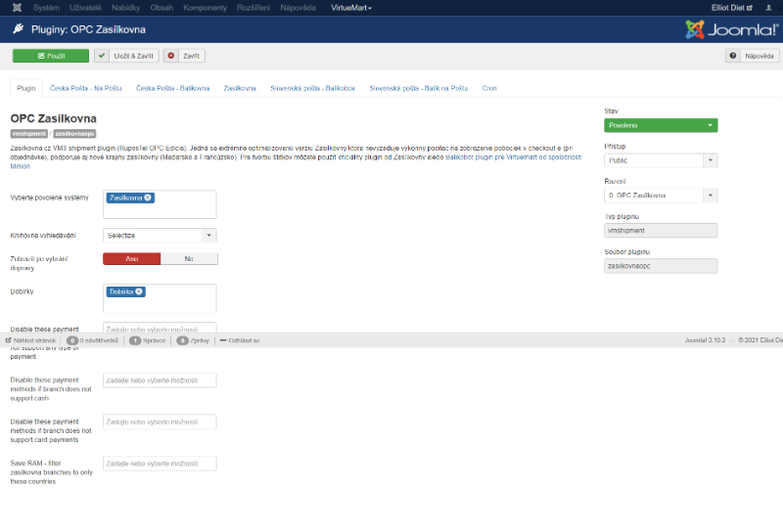The image size is (783, 532).
Task: Click the plugin plug icon in header
Action: [x=18, y=29]
